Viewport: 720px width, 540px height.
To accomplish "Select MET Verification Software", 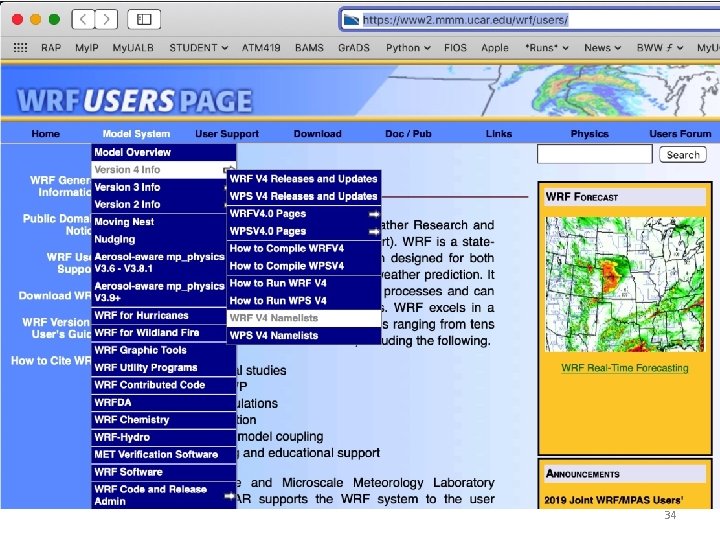I will coord(163,455).
